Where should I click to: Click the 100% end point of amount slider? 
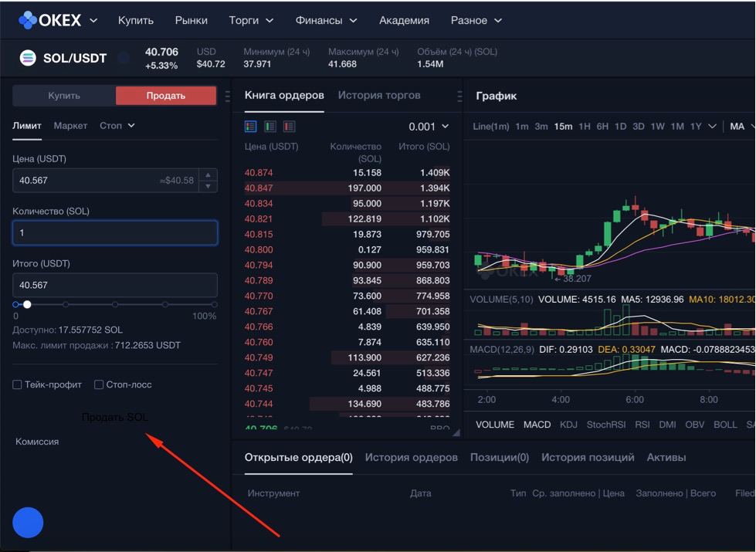tap(214, 304)
